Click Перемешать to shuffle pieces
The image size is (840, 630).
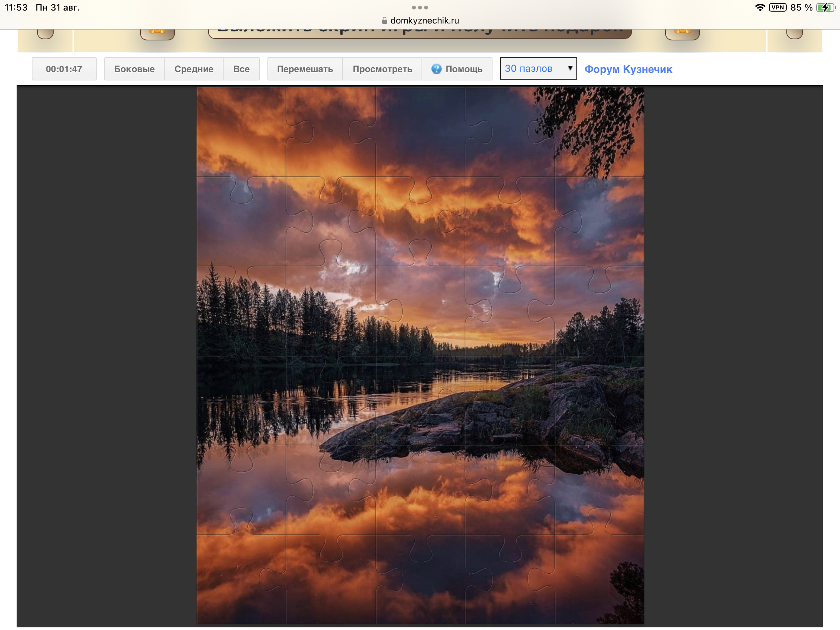point(305,69)
